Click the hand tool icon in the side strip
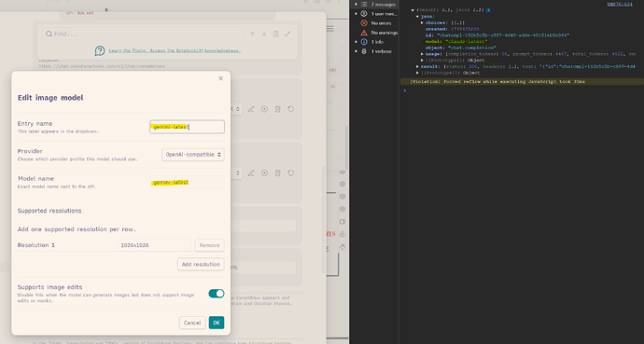This screenshot has height=344, width=644. tap(343, 247)
